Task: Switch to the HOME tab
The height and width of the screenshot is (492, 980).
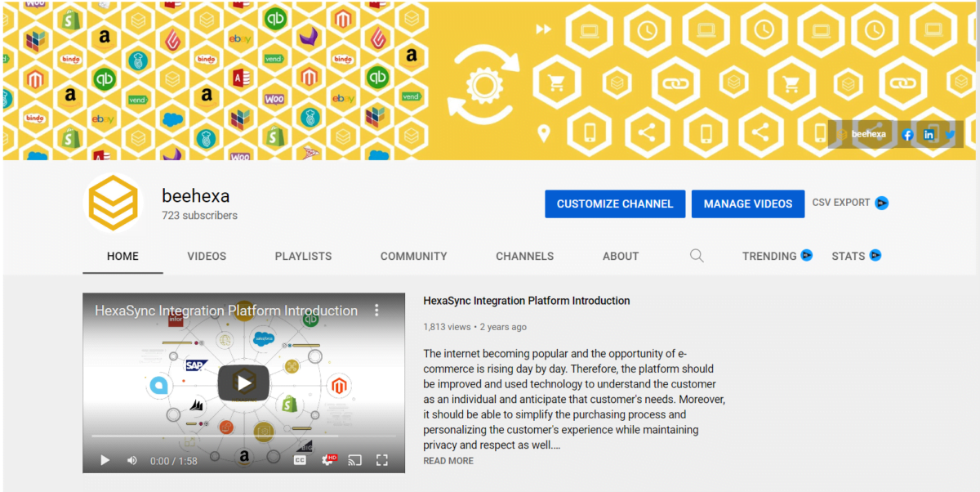Action: [122, 256]
